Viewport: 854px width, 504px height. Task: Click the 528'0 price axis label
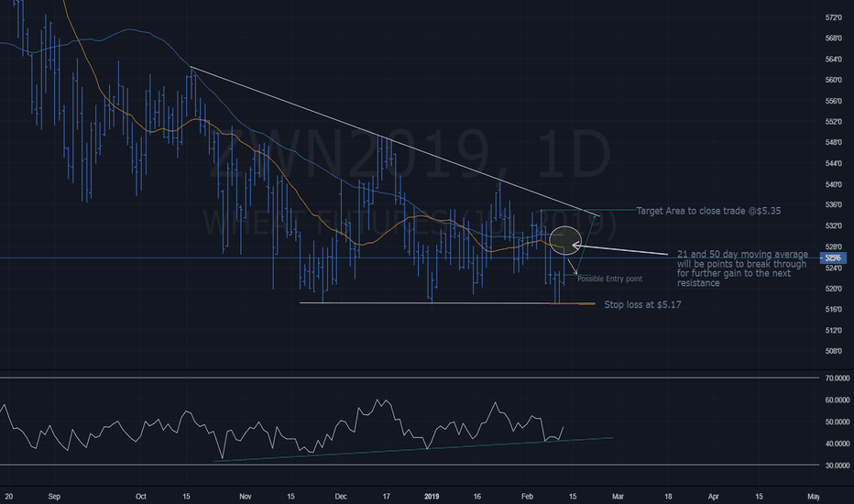[x=833, y=247]
